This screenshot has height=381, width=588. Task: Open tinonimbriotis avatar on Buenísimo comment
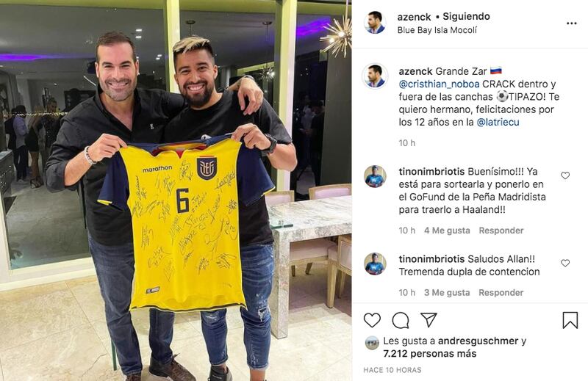coord(375,176)
